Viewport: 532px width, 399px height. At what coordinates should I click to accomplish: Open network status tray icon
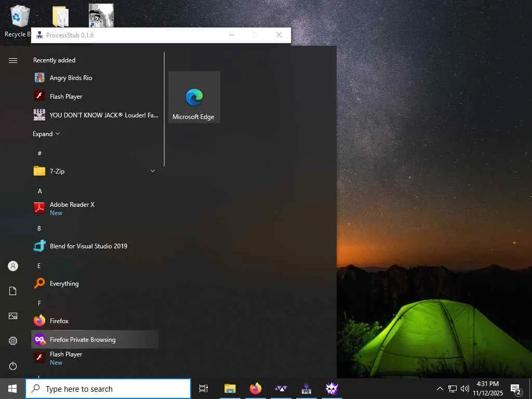453,389
